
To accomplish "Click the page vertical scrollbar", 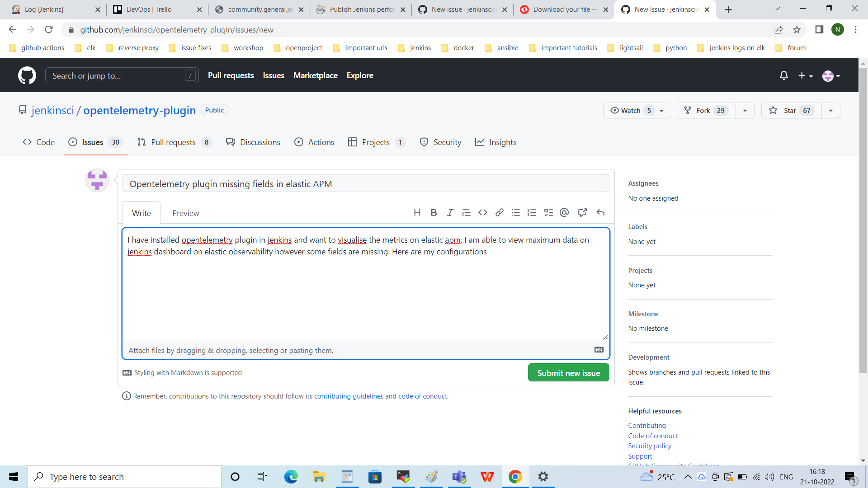I will 863,220.
